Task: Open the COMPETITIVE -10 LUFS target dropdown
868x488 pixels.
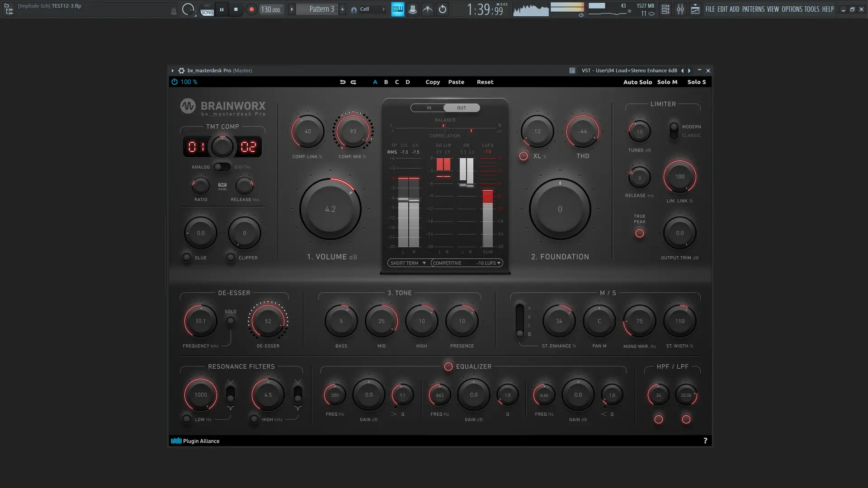Action: [467, 263]
